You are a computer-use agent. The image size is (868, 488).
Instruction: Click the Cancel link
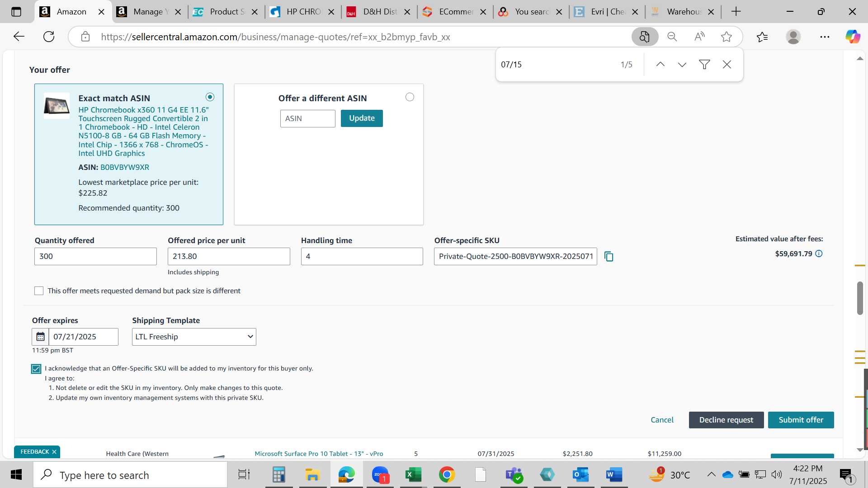[x=662, y=420]
